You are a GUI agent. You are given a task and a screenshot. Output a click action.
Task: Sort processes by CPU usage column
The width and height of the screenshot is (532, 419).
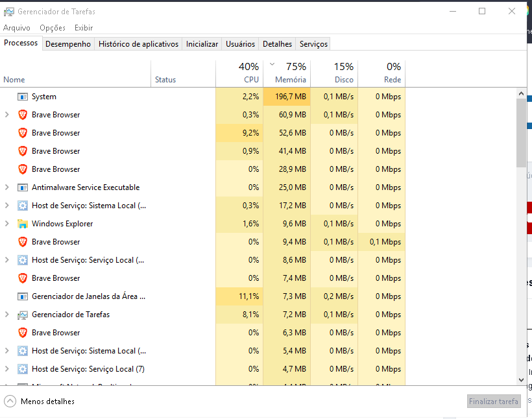pos(239,74)
